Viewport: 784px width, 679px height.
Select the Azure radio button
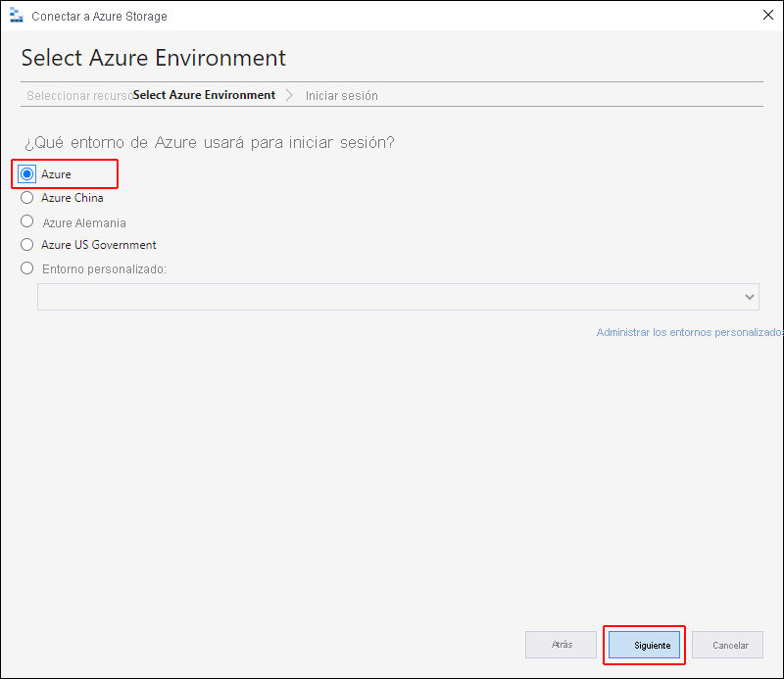click(x=27, y=173)
